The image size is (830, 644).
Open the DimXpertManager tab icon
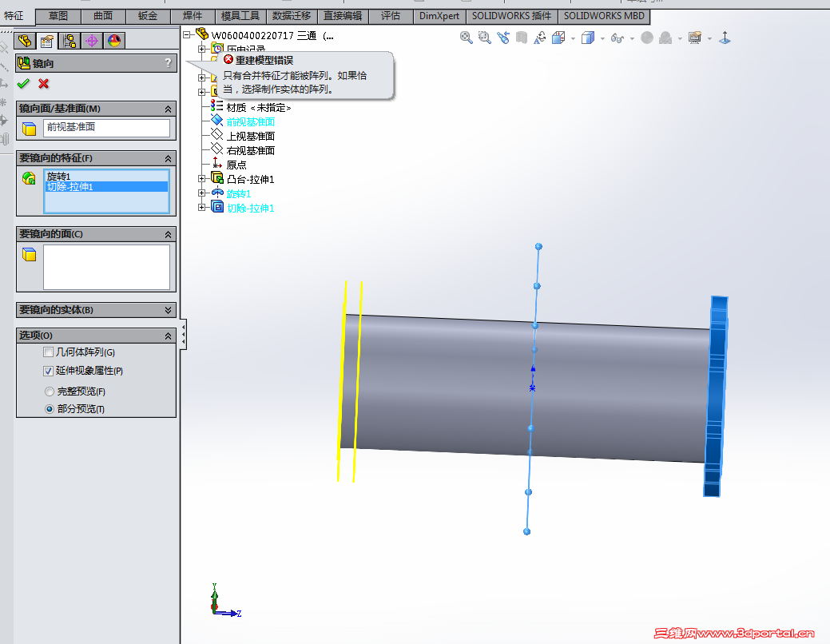pyautogui.click(x=92, y=41)
